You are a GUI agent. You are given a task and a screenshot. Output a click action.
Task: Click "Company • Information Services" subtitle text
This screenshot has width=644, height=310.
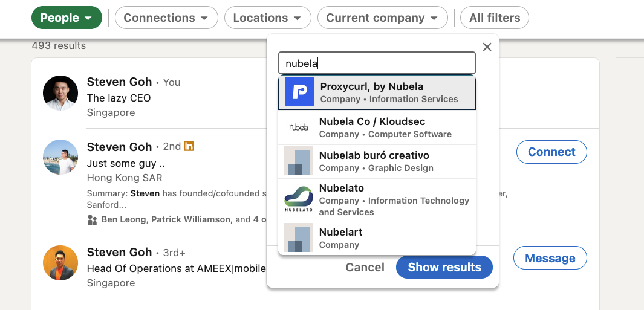click(389, 99)
